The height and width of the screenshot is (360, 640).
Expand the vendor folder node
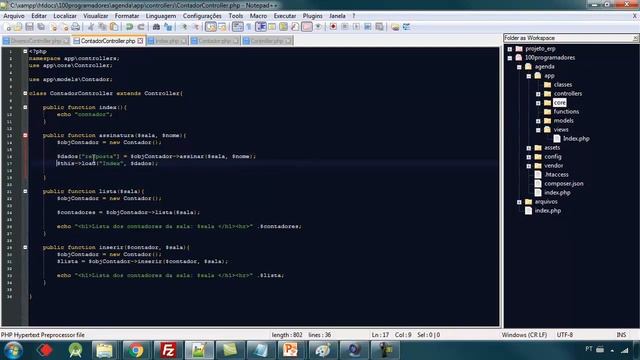click(529, 166)
